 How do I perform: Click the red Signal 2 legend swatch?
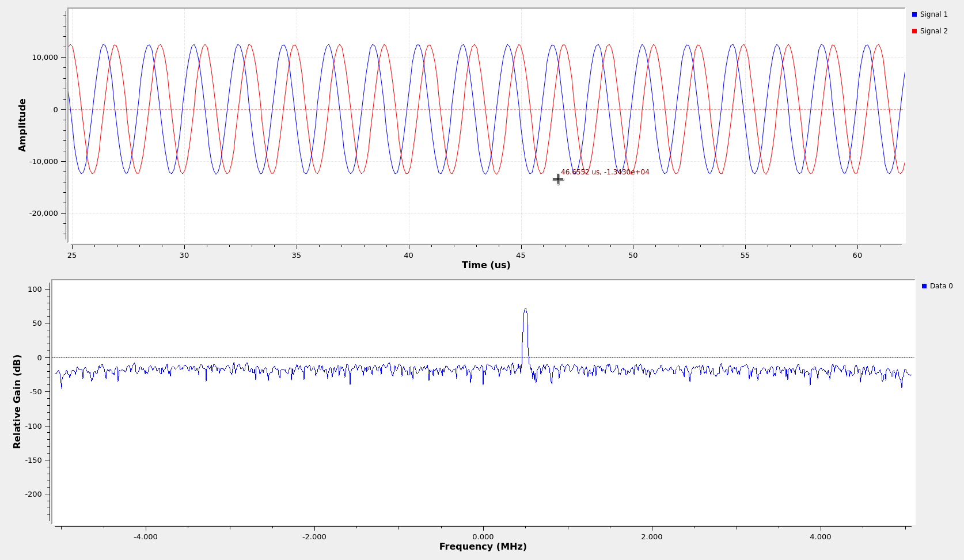914,31
